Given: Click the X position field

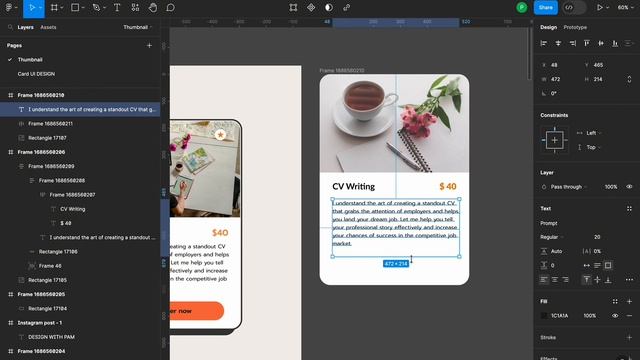Looking at the screenshot, I should point(559,65).
